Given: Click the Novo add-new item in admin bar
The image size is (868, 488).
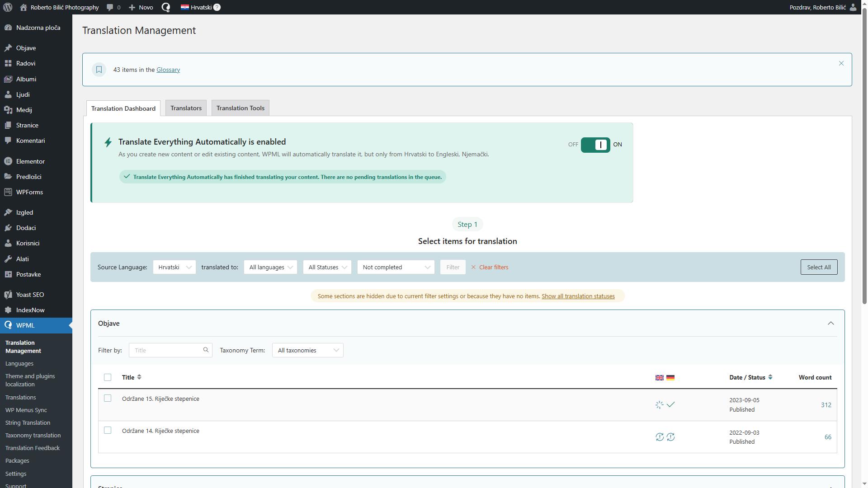Looking at the screenshot, I should click(x=141, y=7).
